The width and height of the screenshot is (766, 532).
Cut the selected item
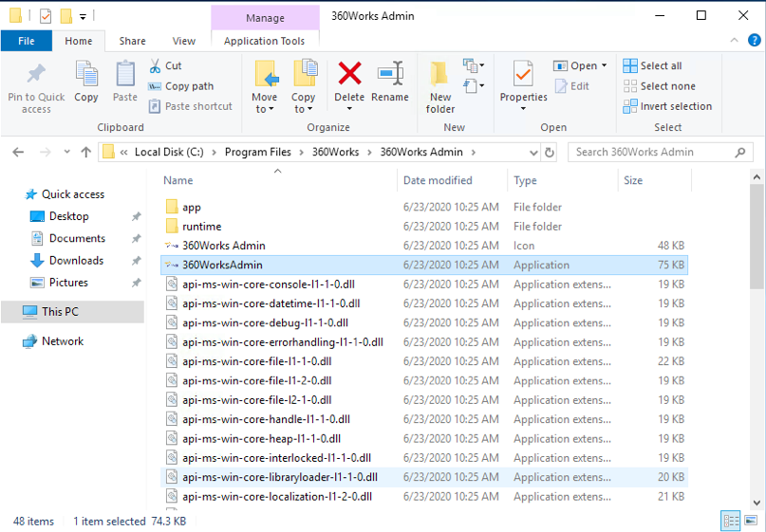pos(165,65)
